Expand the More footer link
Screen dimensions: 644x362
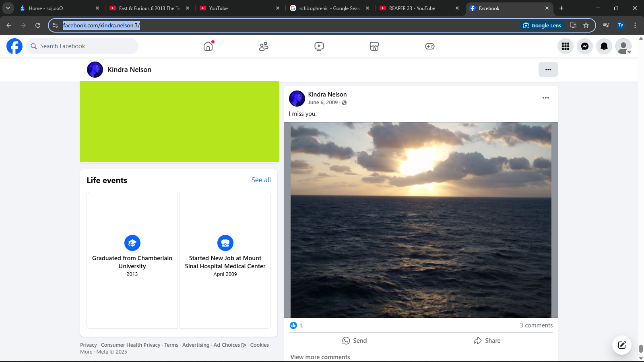click(86, 352)
